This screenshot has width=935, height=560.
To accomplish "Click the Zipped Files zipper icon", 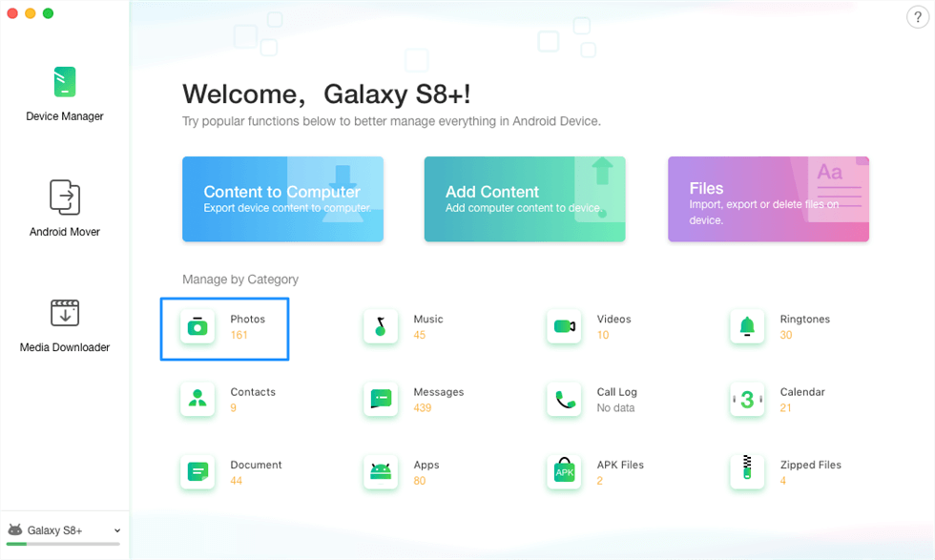I will [747, 471].
